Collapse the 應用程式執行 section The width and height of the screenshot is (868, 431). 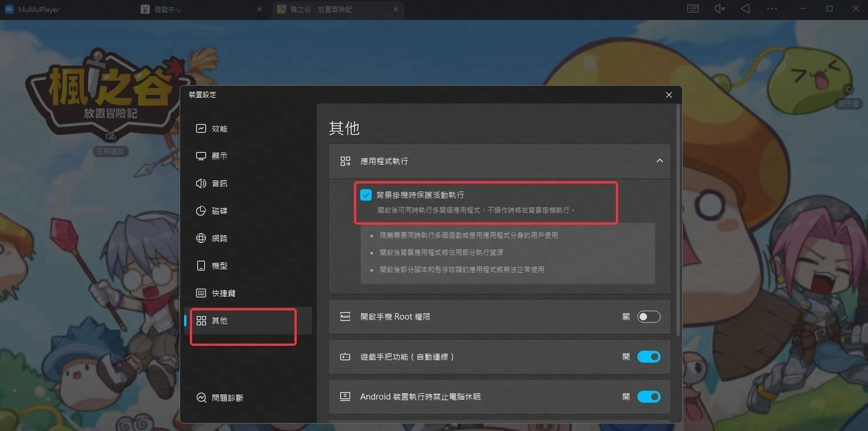659,161
